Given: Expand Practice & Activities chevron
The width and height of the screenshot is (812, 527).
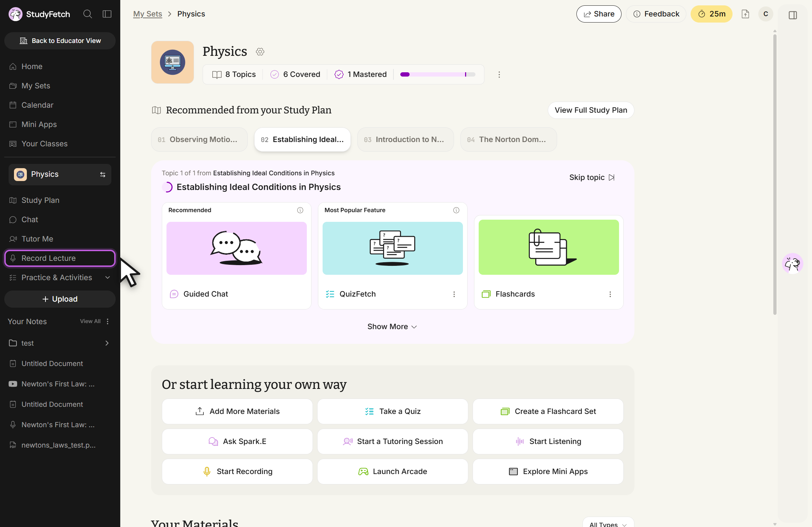Looking at the screenshot, I should [x=107, y=278].
